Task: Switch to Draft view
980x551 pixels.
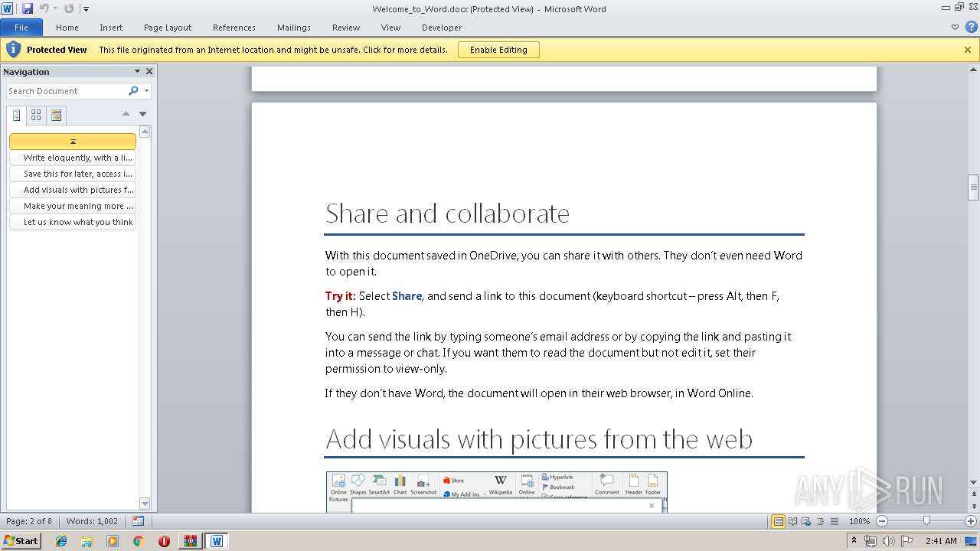Action: 834,521
